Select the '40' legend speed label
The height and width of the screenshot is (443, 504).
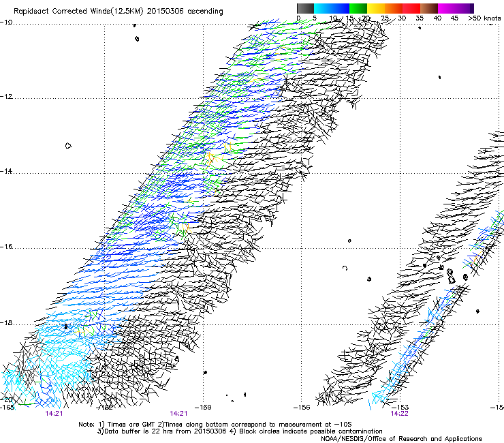point(437,18)
